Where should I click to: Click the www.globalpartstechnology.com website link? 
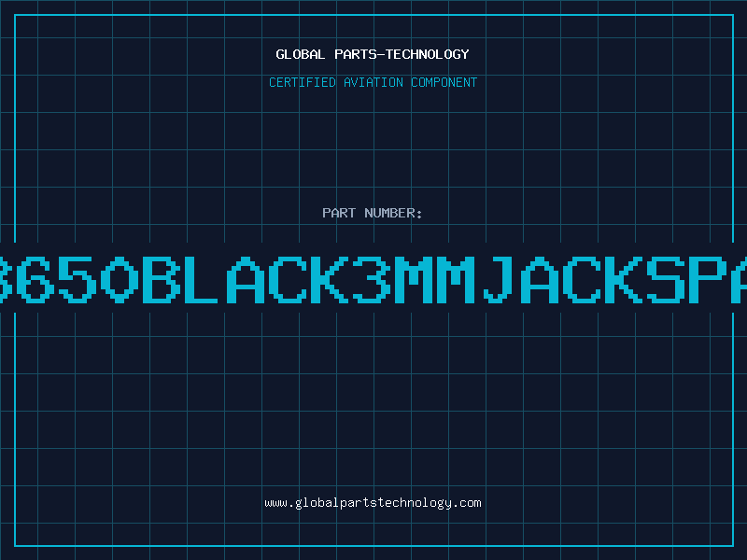(373, 503)
